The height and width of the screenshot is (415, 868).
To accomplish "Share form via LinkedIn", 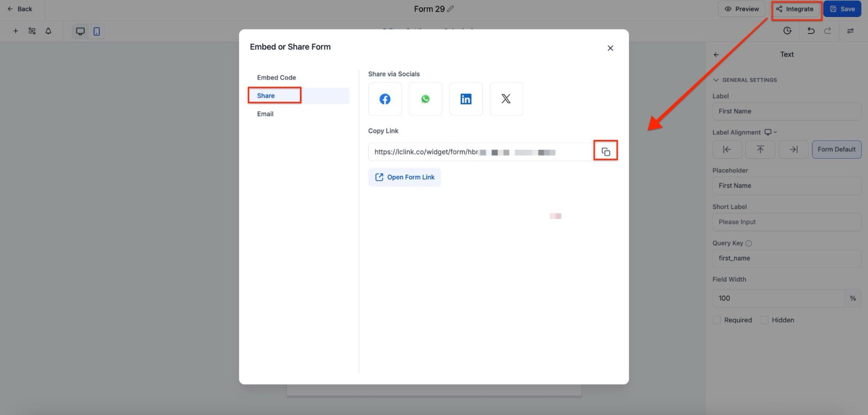I will [466, 99].
